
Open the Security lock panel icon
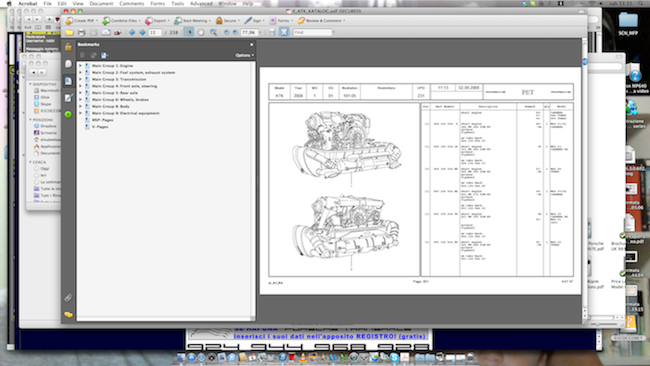68,47
